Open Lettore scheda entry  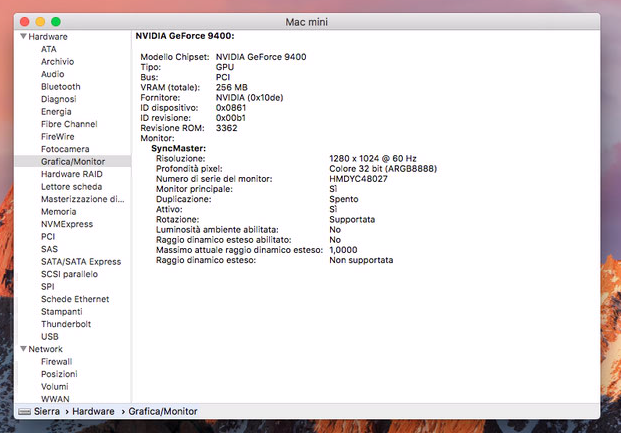coord(72,187)
